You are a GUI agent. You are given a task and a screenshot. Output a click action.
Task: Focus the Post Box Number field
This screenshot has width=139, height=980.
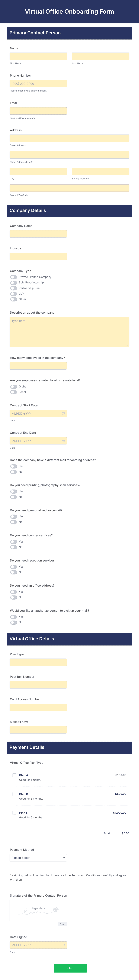click(x=38, y=685)
